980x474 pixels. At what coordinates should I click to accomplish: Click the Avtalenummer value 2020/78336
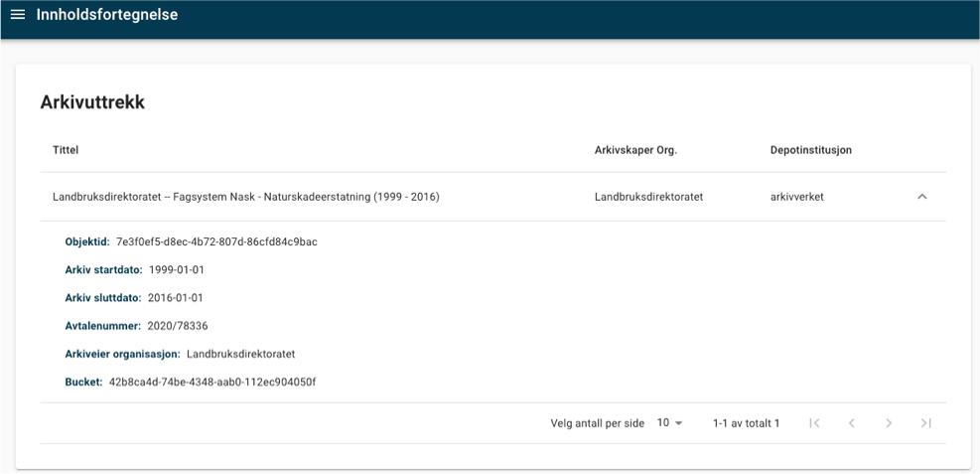pyautogui.click(x=178, y=326)
